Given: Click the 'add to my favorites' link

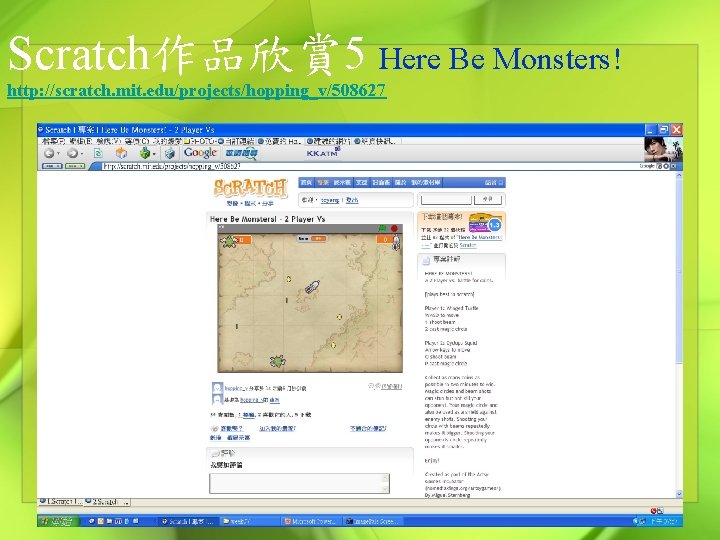Looking at the screenshot, I should (x=277, y=428).
